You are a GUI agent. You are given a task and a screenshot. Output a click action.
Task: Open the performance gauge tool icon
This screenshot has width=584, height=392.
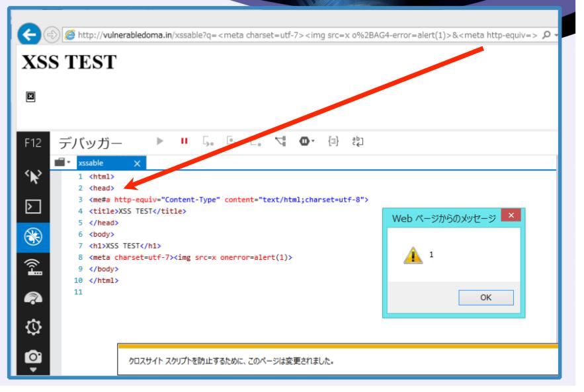coord(33,298)
